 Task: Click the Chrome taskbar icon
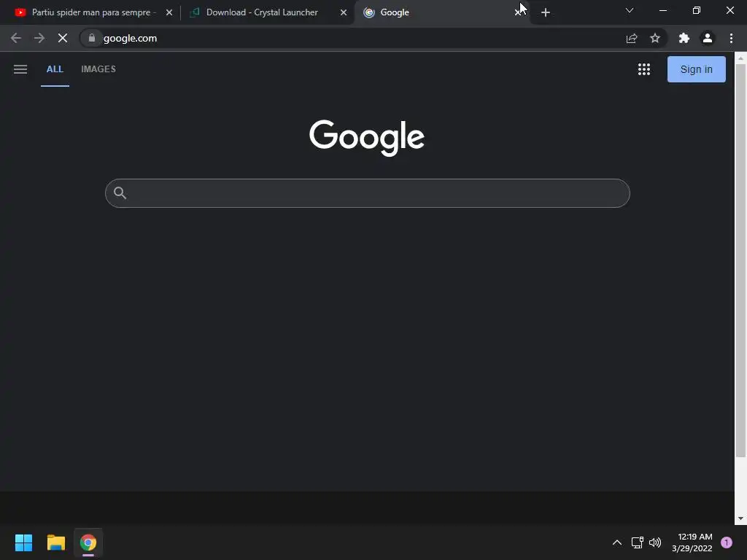(x=88, y=542)
